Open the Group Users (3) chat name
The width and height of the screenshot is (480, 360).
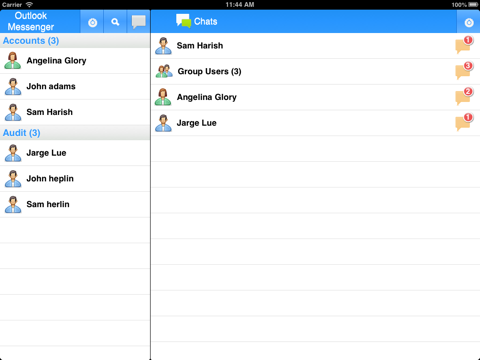209,71
